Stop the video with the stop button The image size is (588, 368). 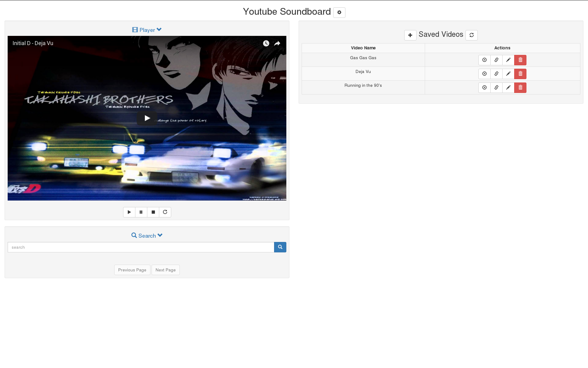pyautogui.click(x=153, y=212)
